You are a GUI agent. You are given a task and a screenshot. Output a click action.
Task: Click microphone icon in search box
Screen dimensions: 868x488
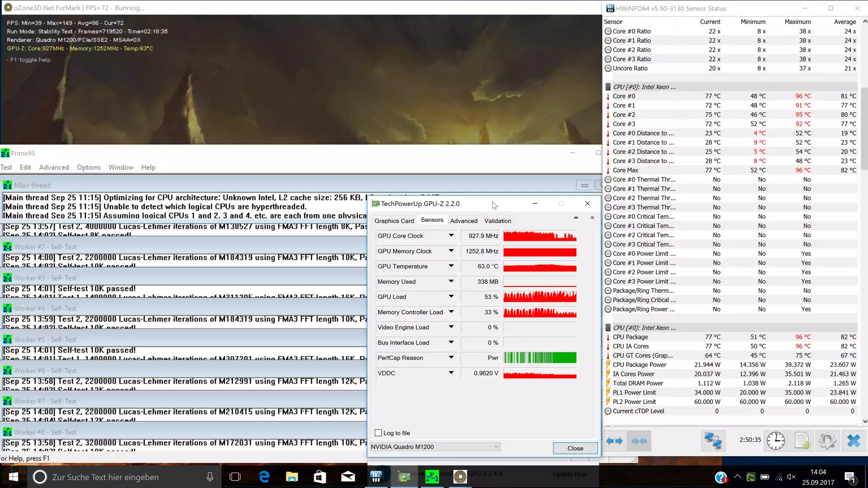click(x=210, y=477)
